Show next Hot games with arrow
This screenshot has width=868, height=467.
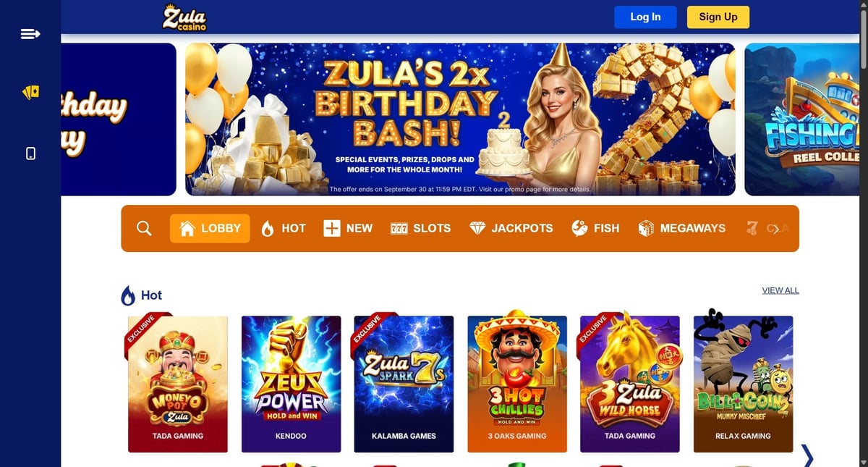(x=807, y=455)
